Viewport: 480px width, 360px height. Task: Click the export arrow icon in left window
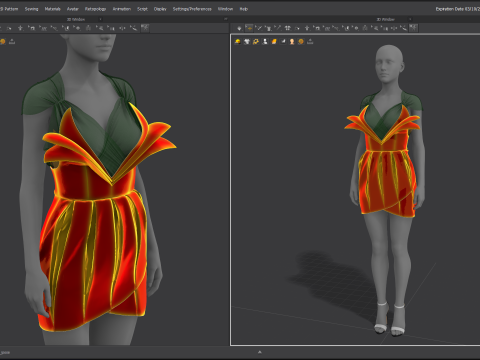pos(12,41)
